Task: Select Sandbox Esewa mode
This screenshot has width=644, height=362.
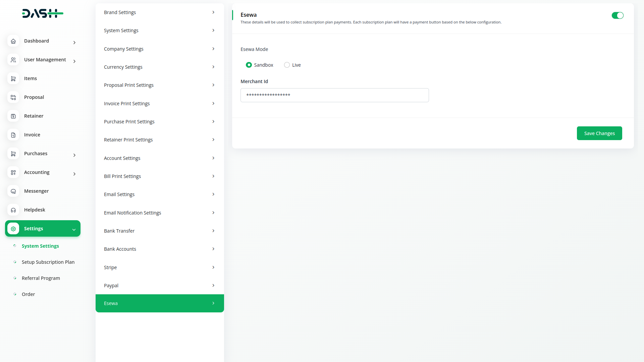Action: pyautogui.click(x=249, y=65)
